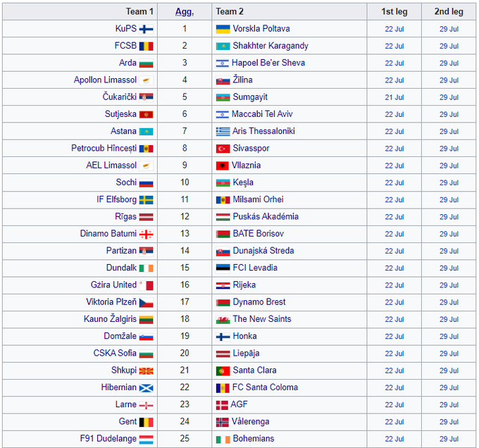Click the Georgia flag next to Dinamo Batumi

coord(146,234)
